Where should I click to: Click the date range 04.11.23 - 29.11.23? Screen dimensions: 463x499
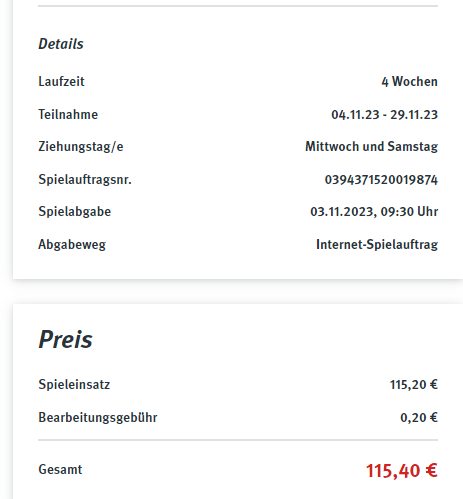click(x=384, y=115)
